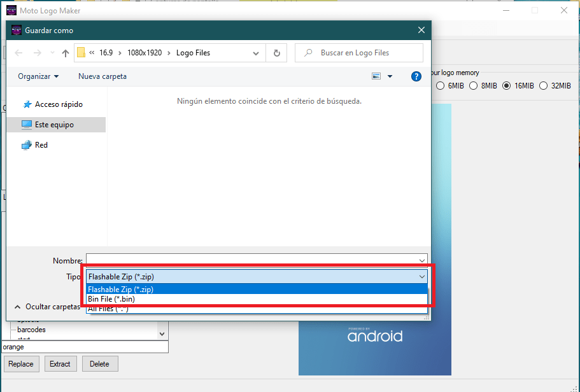Refresh the Logo Files folder view
This screenshot has width=580, height=392.
276,53
